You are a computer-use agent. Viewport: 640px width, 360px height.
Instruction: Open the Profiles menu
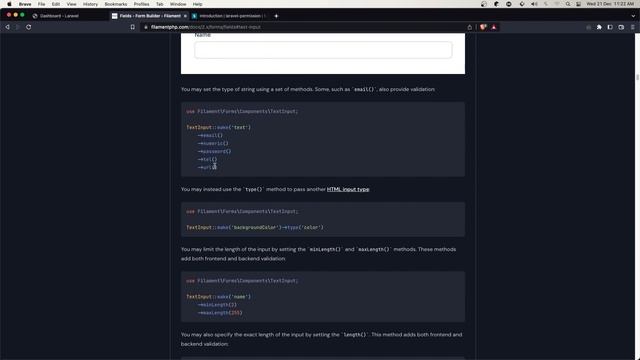pyautogui.click(x=141, y=4)
